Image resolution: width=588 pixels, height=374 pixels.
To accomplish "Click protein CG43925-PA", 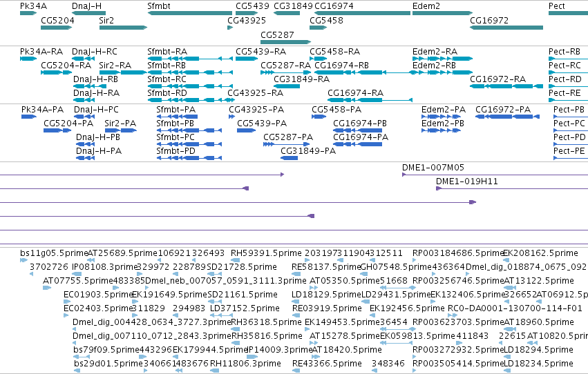I will pos(231,117).
